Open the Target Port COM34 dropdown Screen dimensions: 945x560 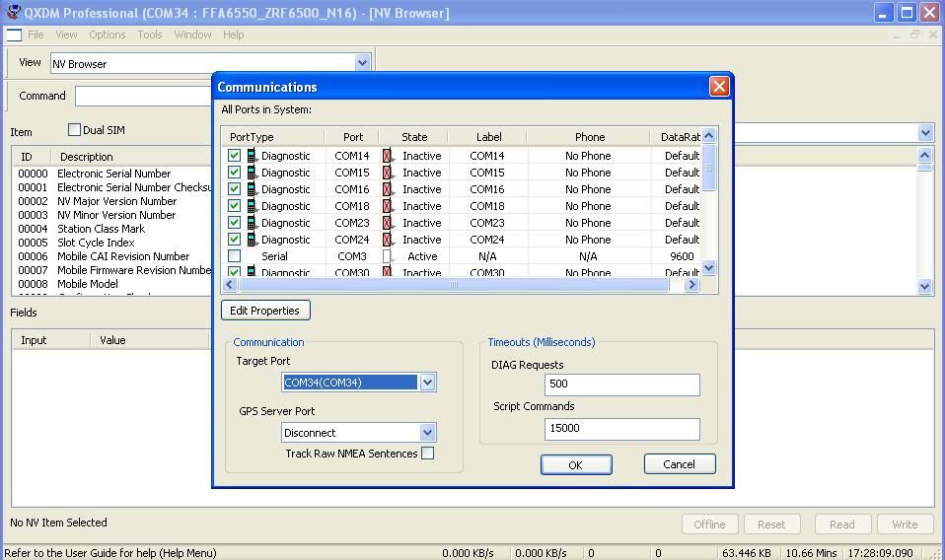pyautogui.click(x=427, y=383)
